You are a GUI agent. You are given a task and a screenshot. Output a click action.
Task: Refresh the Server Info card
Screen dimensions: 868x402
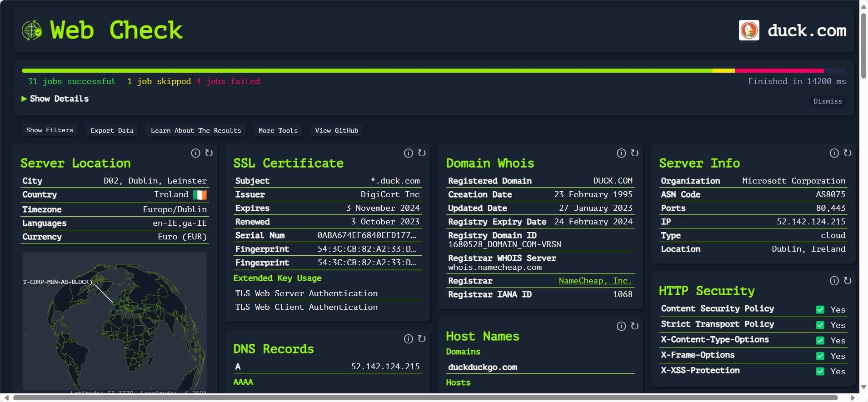click(x=848, y=153)
